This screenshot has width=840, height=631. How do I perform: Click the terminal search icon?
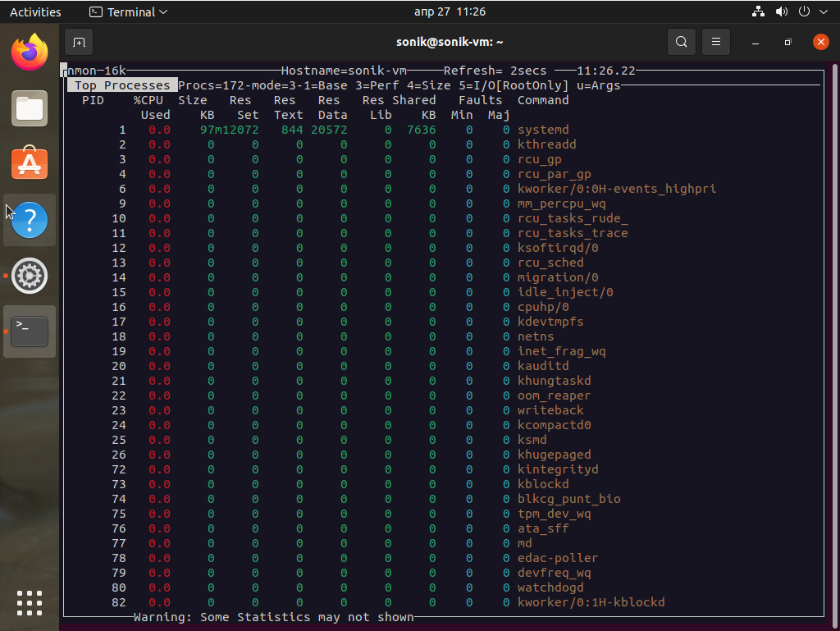681,42
